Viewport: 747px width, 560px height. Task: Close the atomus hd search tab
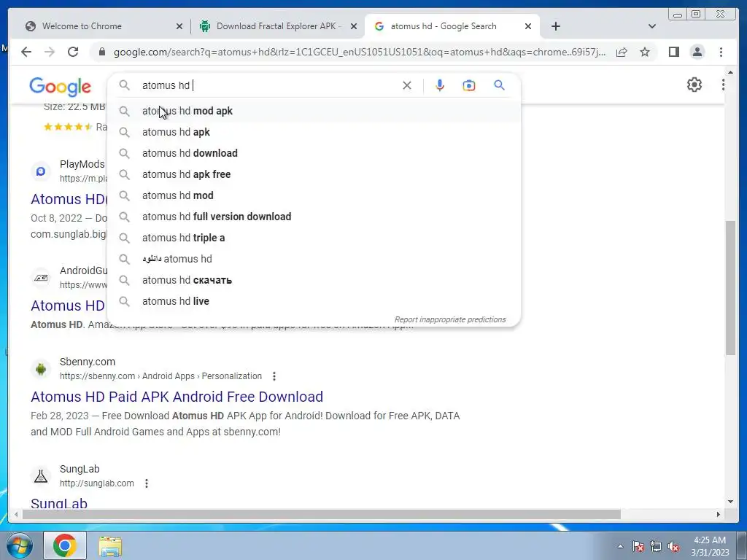pos(528,27)
